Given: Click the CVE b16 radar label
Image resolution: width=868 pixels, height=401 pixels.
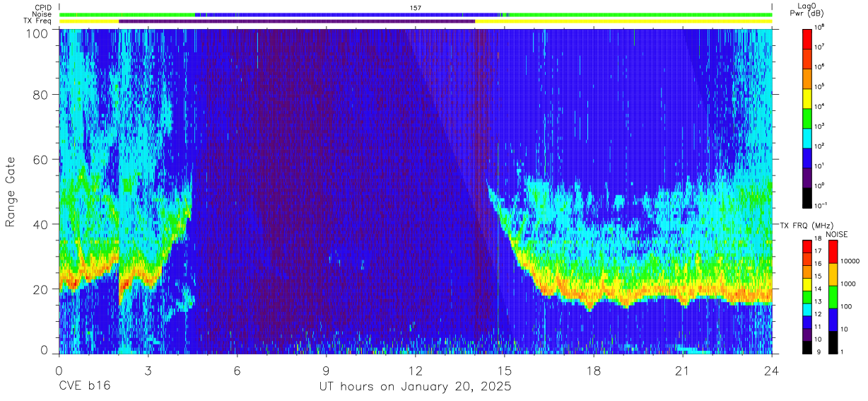Looking at the screenshot, I should (84, 387).
